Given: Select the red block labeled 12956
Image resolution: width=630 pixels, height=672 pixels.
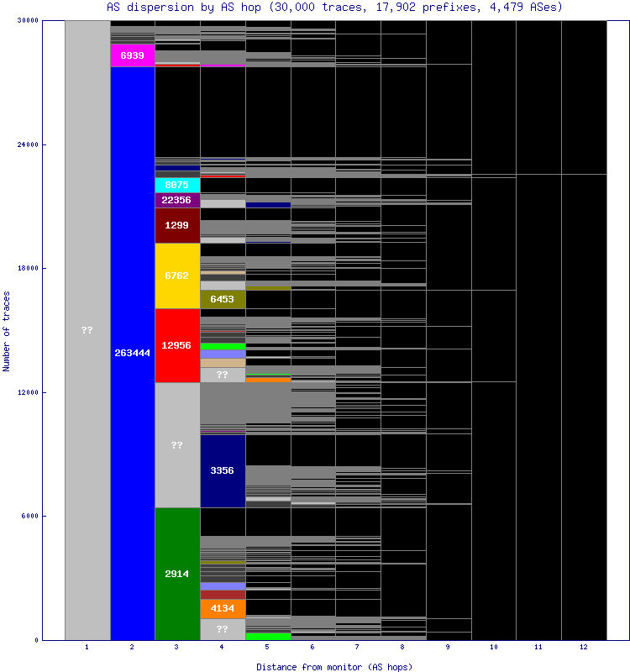Looking at the screenshot, I should tap(177, 345).
